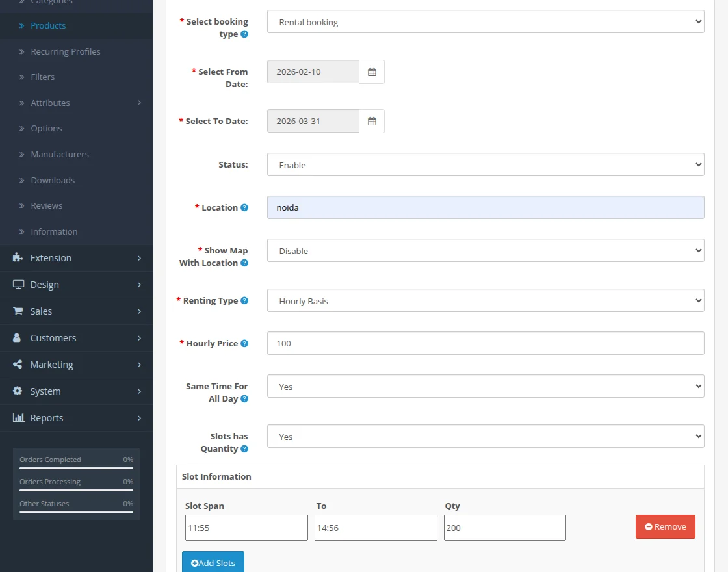728x572 pixels.
Task: Click the Add Slots button
Action: (x=213, y=563)
